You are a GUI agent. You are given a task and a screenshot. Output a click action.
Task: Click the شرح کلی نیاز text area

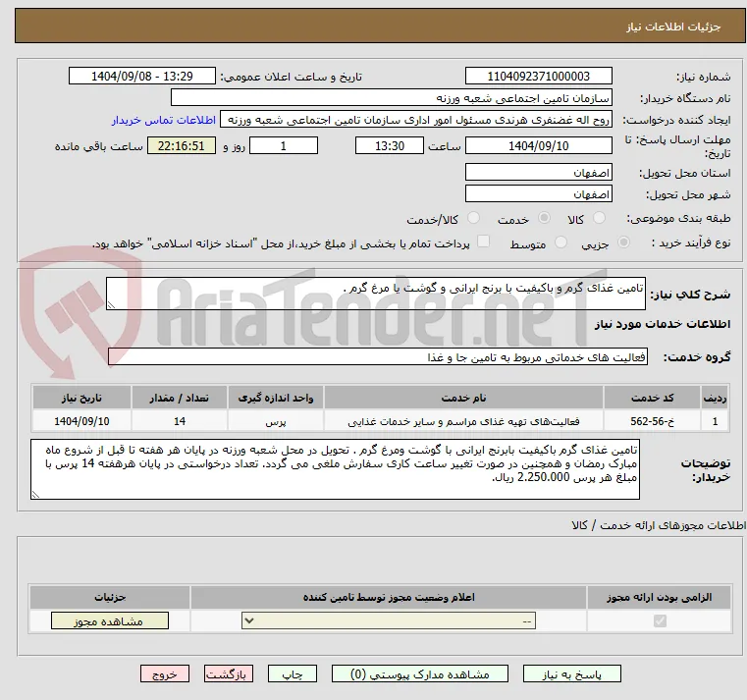(375, 294)
